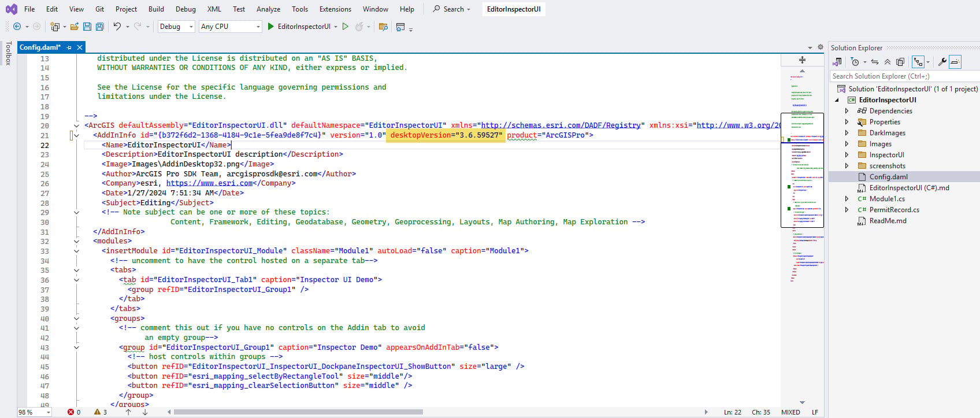Toggle the nested files view button
This screenshot has height=418, width=980.
click(x=918, y=62)
